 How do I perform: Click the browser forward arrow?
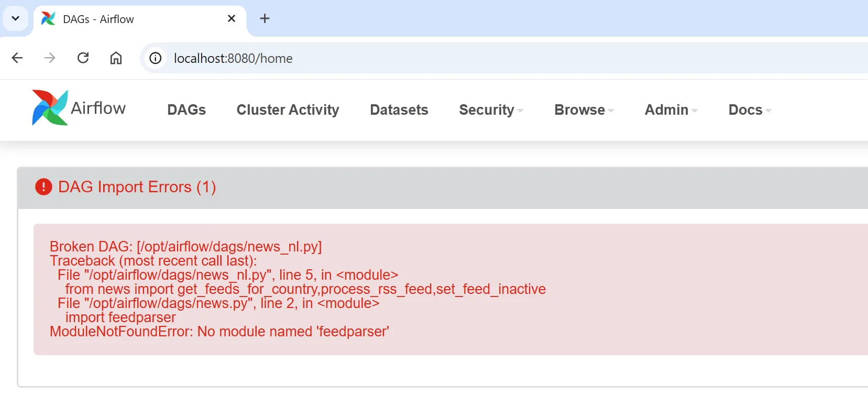coord(50,58)
